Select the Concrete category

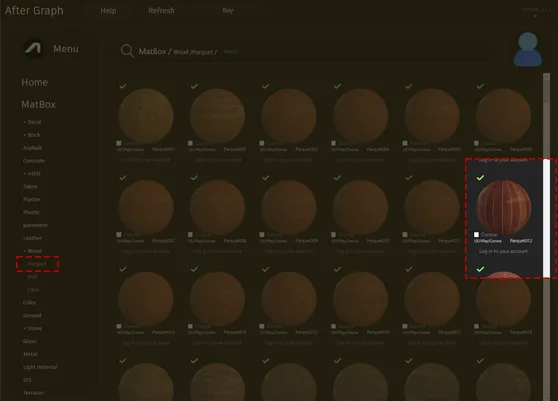[34, 161]
